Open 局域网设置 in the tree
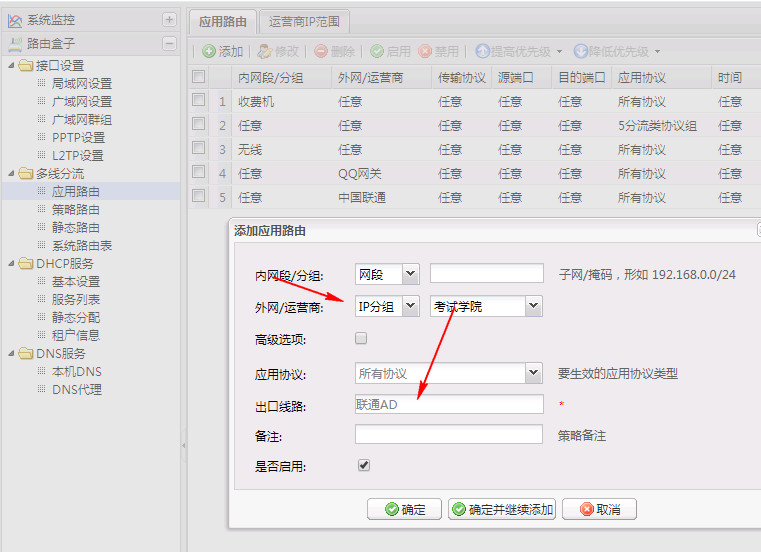761x552 pixels. click(x=82, y=84)
